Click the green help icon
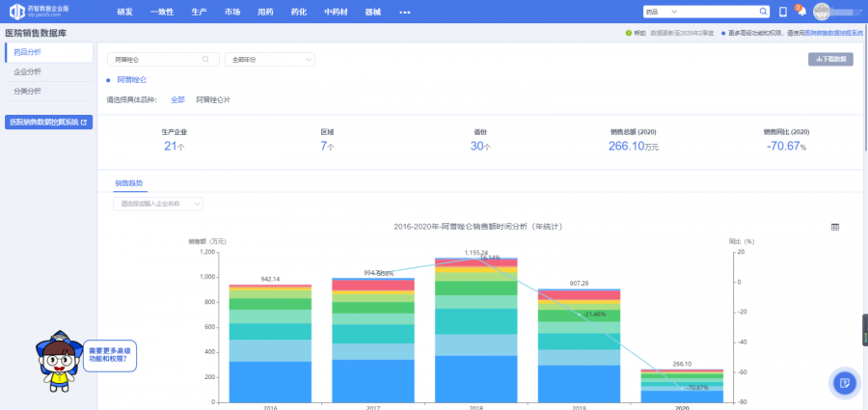 [x=629, y=33]
